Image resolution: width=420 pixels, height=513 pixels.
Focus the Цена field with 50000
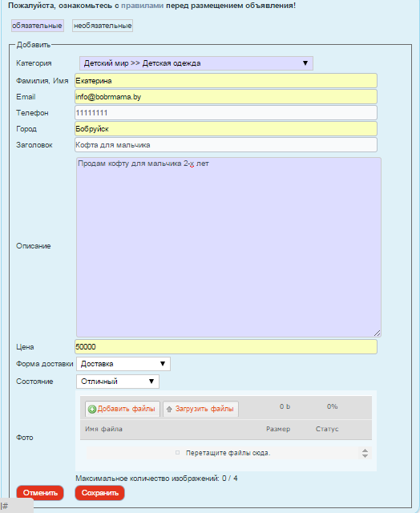[x=226, y=347]
